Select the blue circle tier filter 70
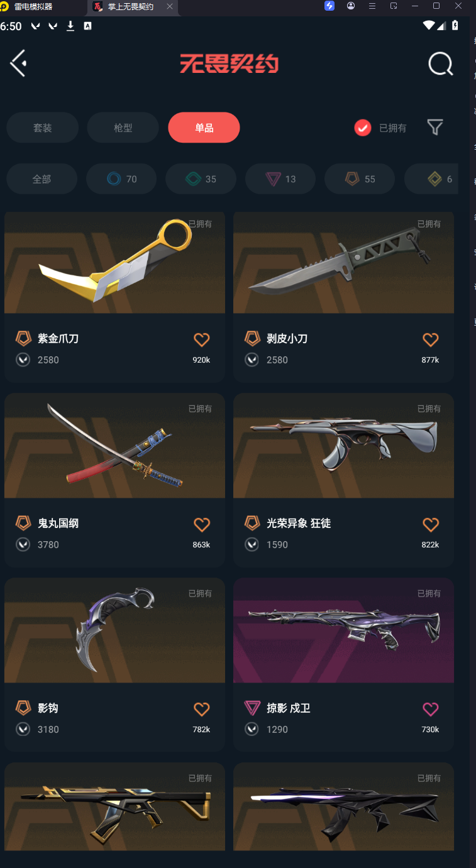476x868 pixels. pos(122,179)
